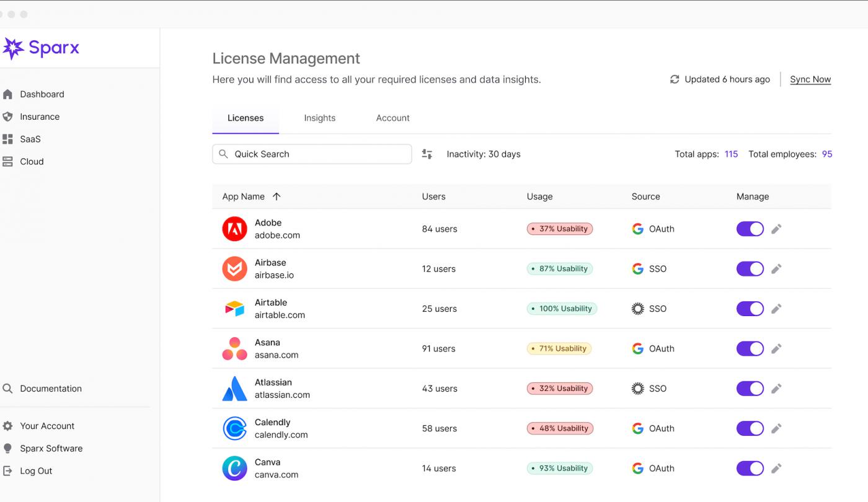
Task: Click the Airtable app logo
Action: (234, 309)
